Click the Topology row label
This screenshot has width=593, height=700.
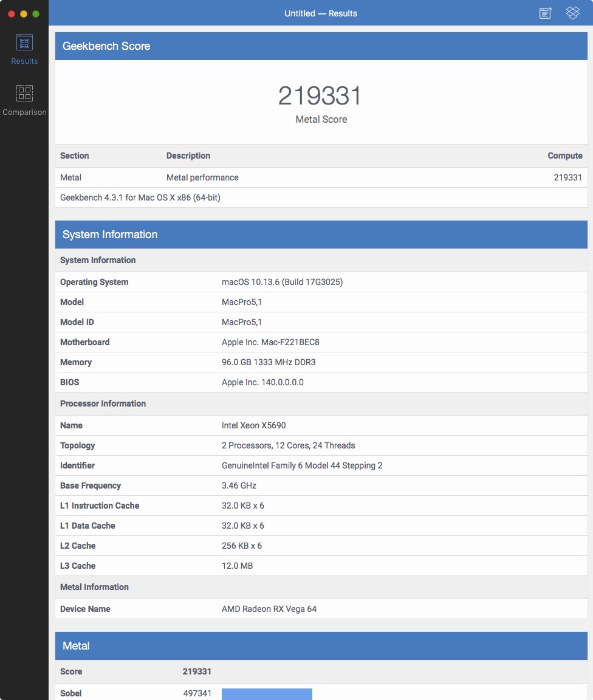coord(77,445)
